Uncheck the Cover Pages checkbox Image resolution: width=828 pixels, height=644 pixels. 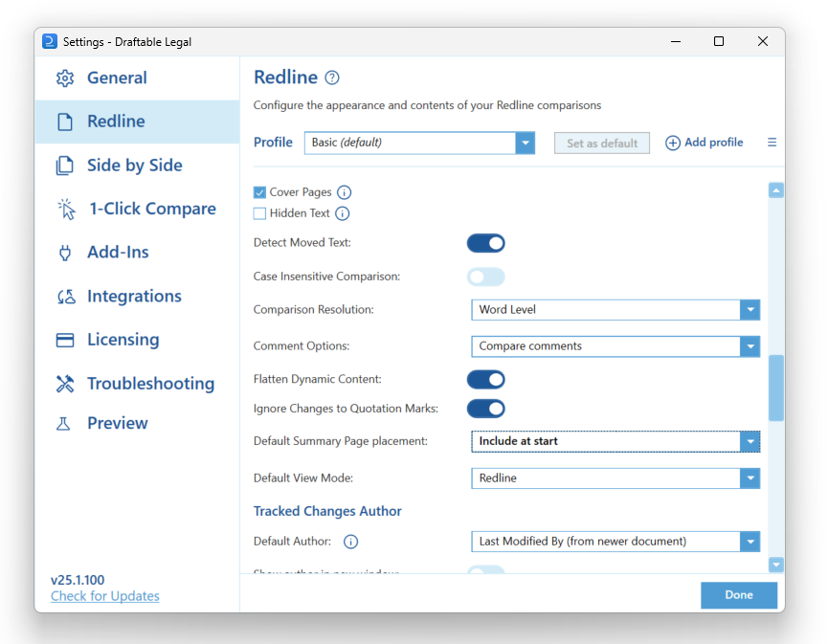[x=259, y=192]
